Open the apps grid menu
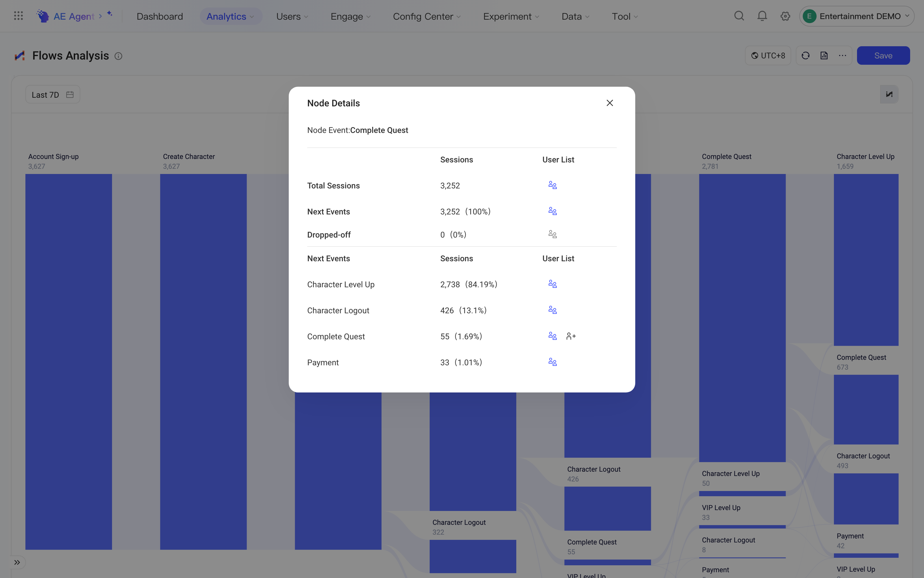 tap(18, 16)
